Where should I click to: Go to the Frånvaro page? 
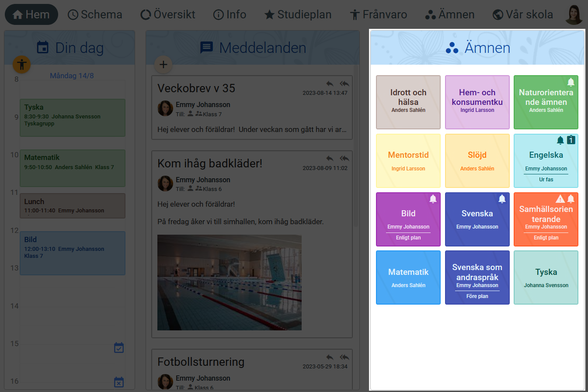coord(378,14)
